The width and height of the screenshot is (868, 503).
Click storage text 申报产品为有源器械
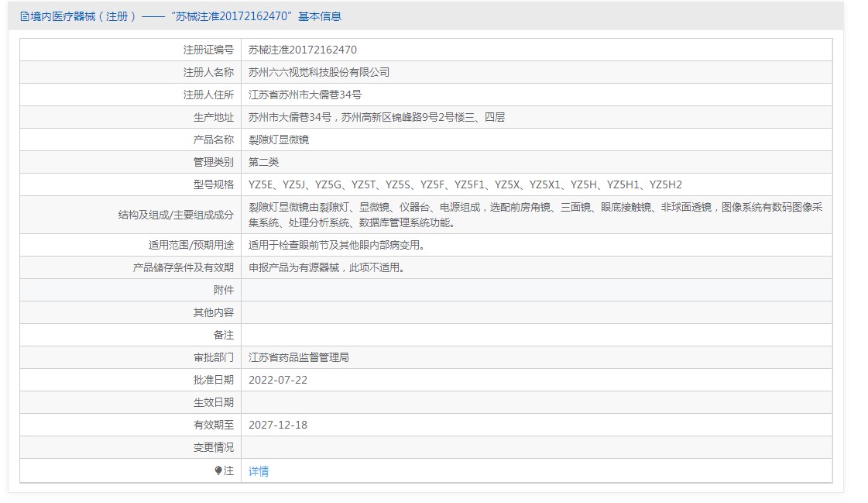pos(327,267)
